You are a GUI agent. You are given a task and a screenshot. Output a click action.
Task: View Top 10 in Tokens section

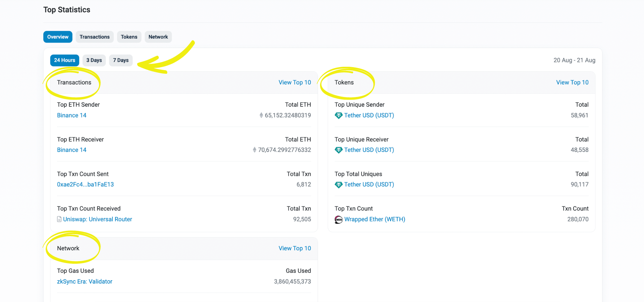point(572,83)
